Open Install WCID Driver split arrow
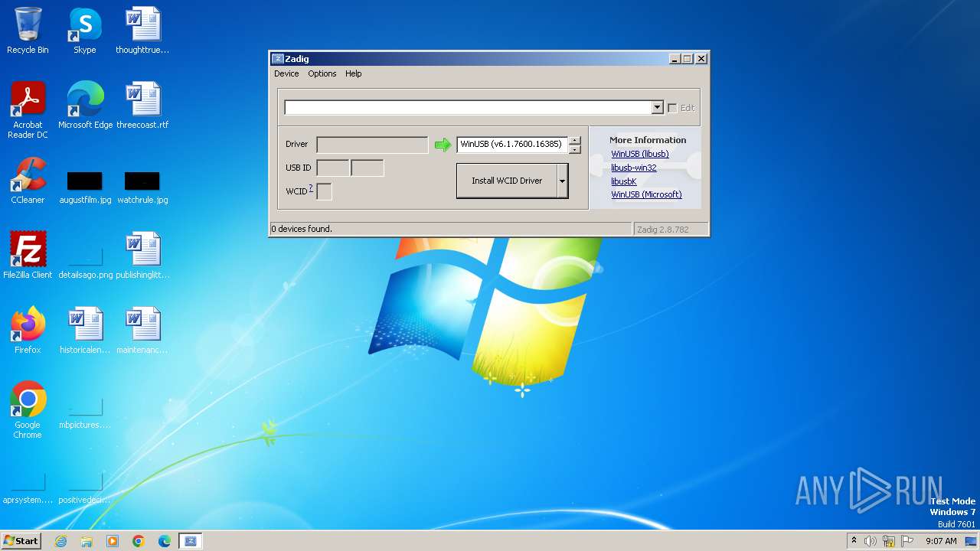The image size is (980, 551). tap(563, 181)
